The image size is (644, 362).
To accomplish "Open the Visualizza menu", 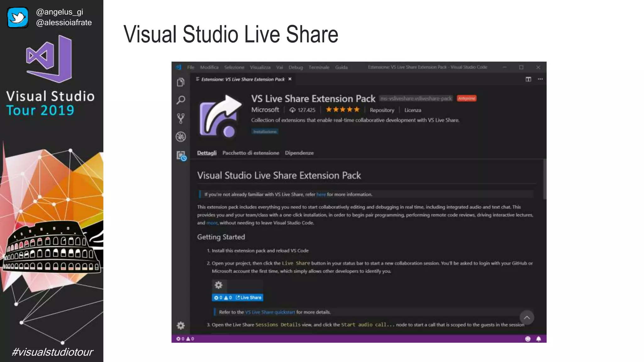I will [260, 67].
